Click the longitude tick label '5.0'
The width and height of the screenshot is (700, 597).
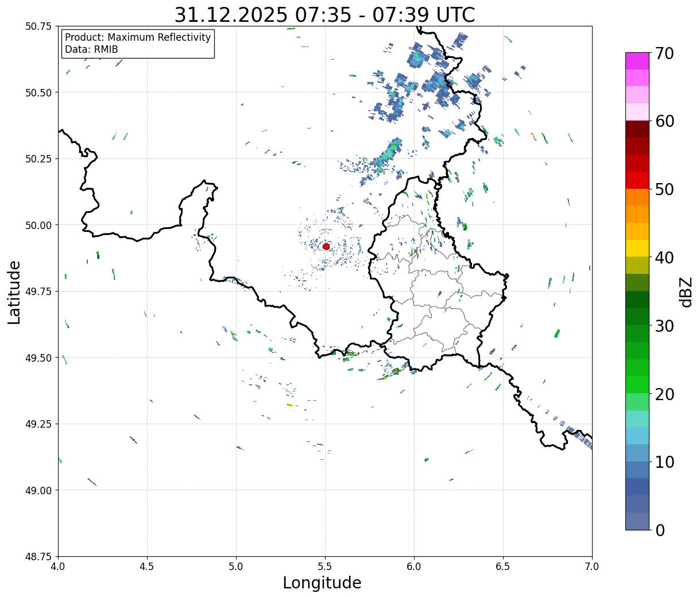[236, 566]
